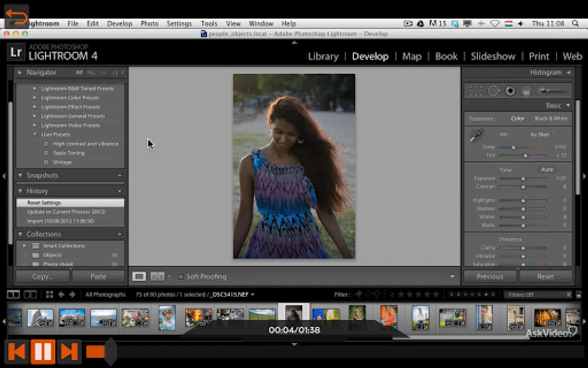Click the orange pause button
Image resolution: width=588 pixels, height=368 pixels.
[43, 352]
